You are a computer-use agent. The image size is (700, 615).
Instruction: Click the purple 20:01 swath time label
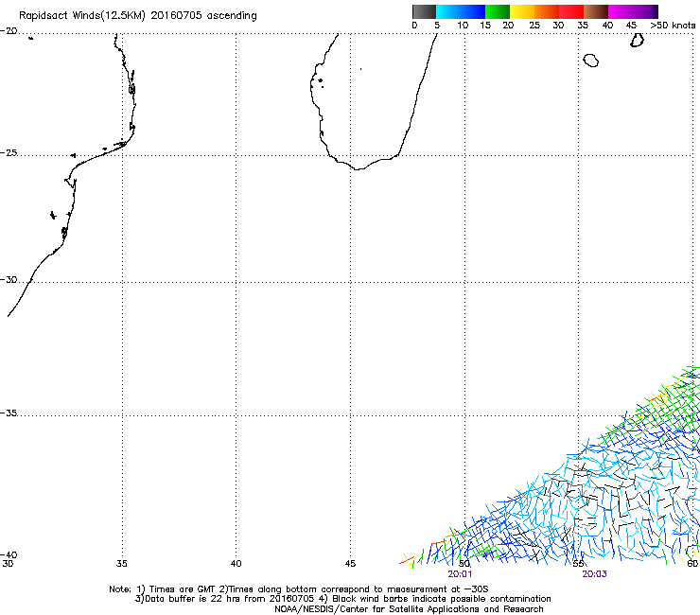pyautogui.click(x=460, y=574)
